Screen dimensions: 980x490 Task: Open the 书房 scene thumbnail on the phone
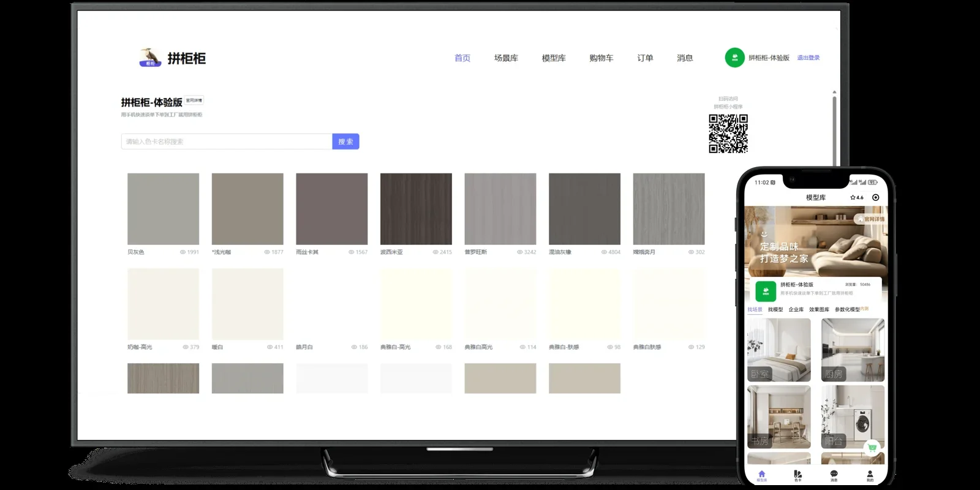pos(779,417)
